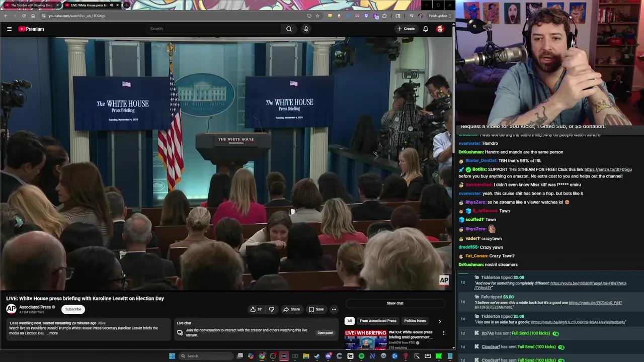Open Associated Press channel name link
Screen dimensions: 644x362
35,307
